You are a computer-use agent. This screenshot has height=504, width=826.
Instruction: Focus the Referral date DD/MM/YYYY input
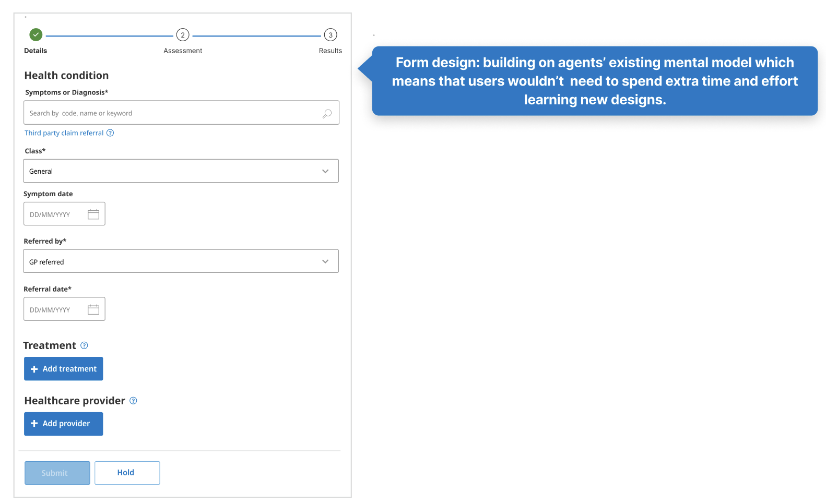[64, 309]
